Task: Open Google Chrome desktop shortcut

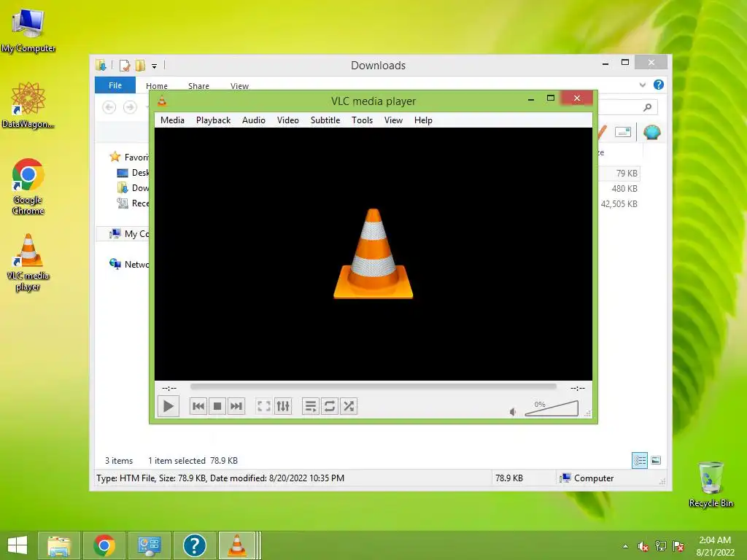Action: [28, 187]
